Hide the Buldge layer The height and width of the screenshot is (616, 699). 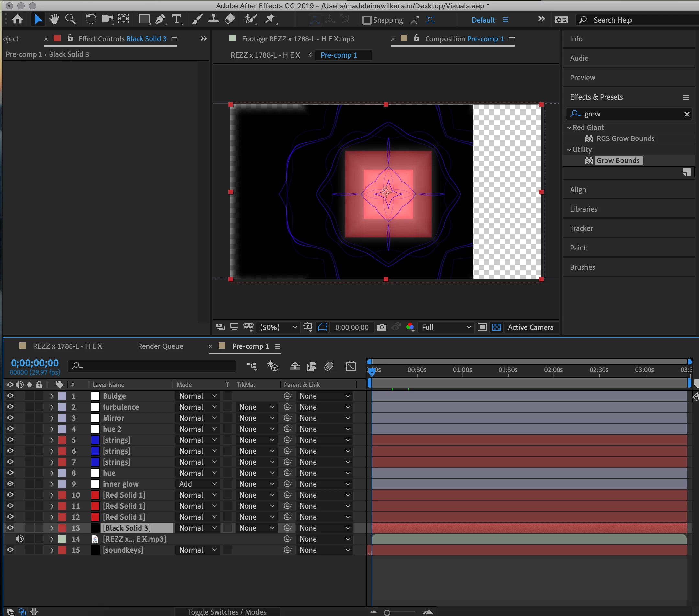(10, 396)
